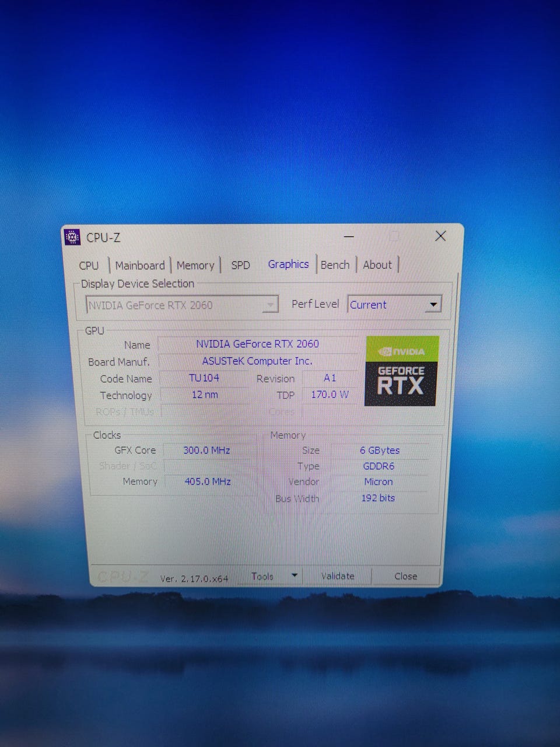Click the CPU-Z window title text

pos(103,238)
